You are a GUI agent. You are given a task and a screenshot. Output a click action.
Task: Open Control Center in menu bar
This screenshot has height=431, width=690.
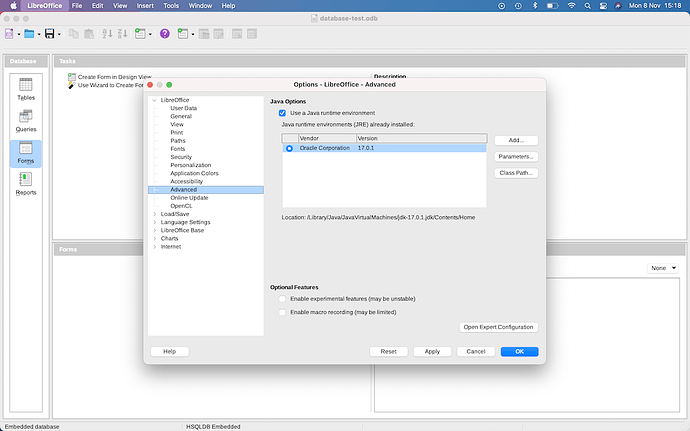tap(603, 6)
